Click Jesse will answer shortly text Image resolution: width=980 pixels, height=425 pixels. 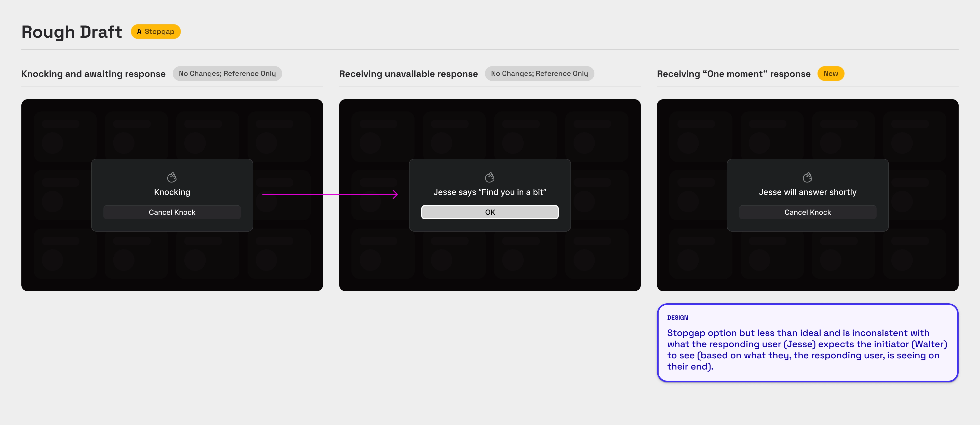coord(807,192)
